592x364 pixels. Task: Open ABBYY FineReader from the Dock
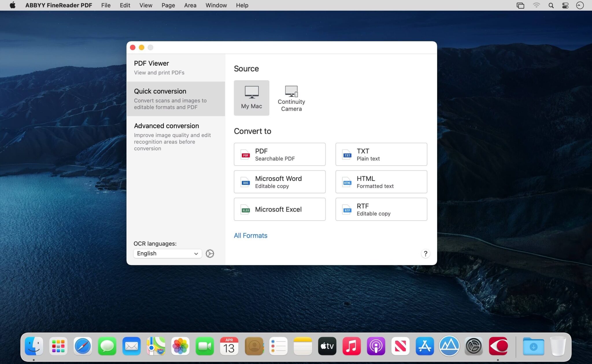coord(499,346)
